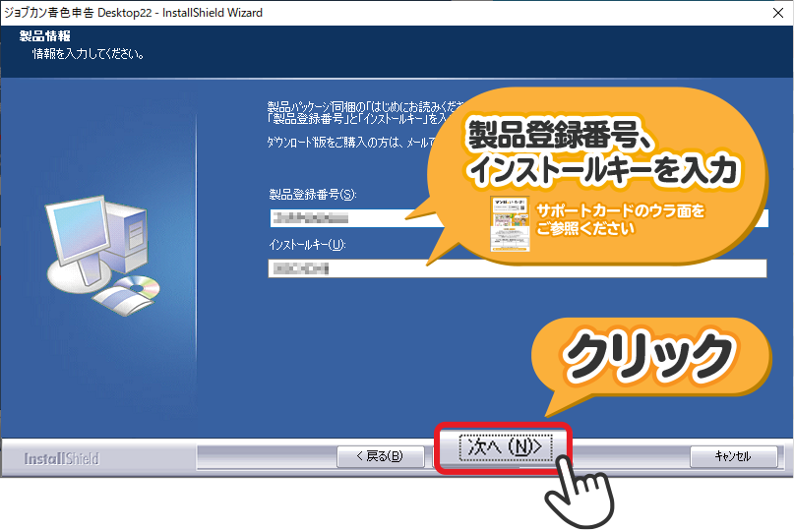
Task: Go back with the 戻る(B) button
Action: (x=381, y=456)
